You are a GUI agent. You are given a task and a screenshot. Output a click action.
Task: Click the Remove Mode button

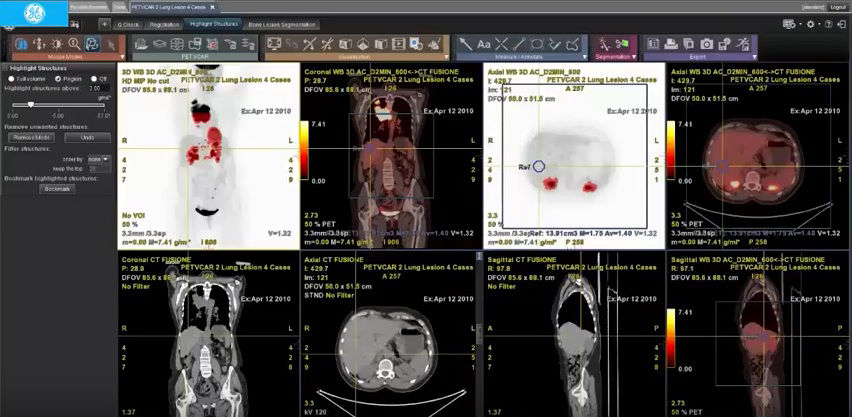[30, 138]
